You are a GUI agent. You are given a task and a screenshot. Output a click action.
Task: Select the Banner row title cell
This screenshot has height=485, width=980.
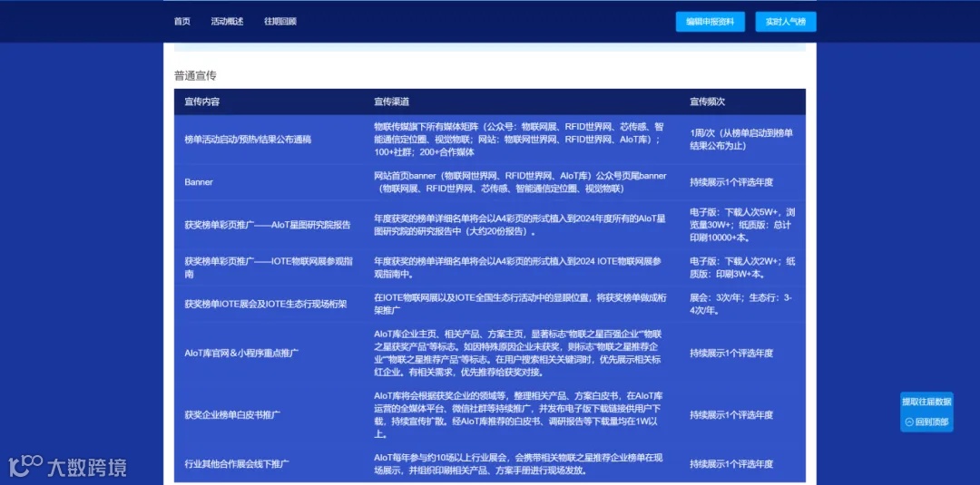click(199, 182)
